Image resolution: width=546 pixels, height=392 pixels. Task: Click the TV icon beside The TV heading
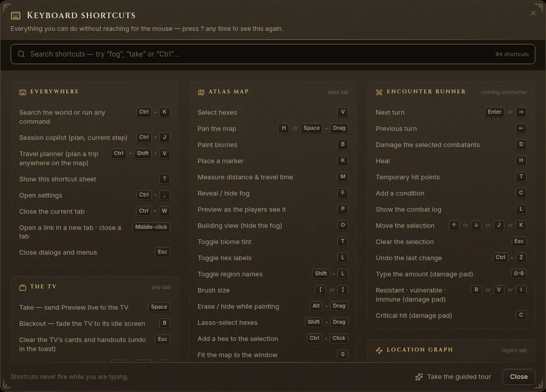click(23, 287)
